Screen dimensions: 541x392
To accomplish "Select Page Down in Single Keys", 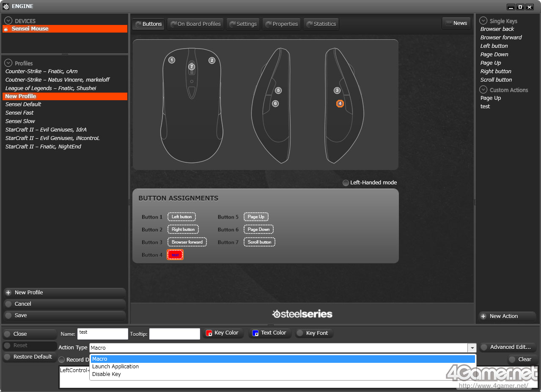I will pos(494,55).
